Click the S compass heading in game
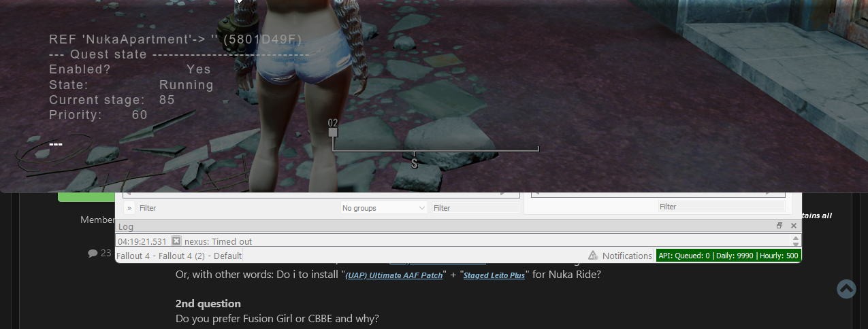The image size is (868, 329). (414, 164)
